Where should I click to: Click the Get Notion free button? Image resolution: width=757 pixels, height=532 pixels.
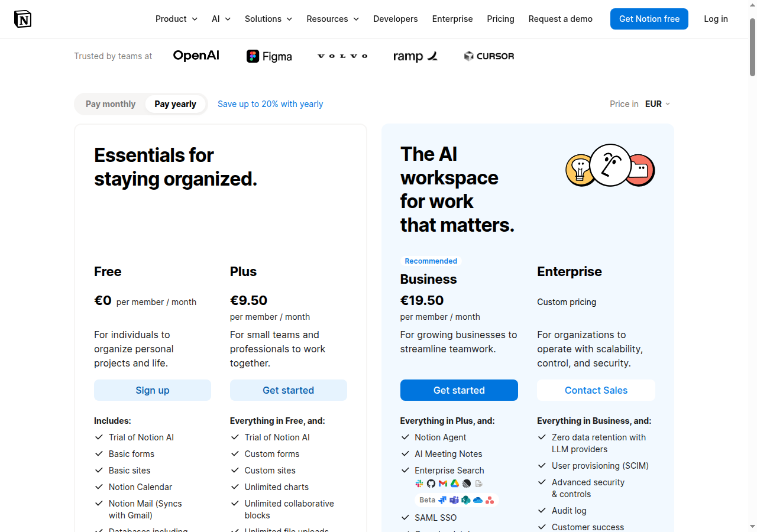tap(649, 19)
